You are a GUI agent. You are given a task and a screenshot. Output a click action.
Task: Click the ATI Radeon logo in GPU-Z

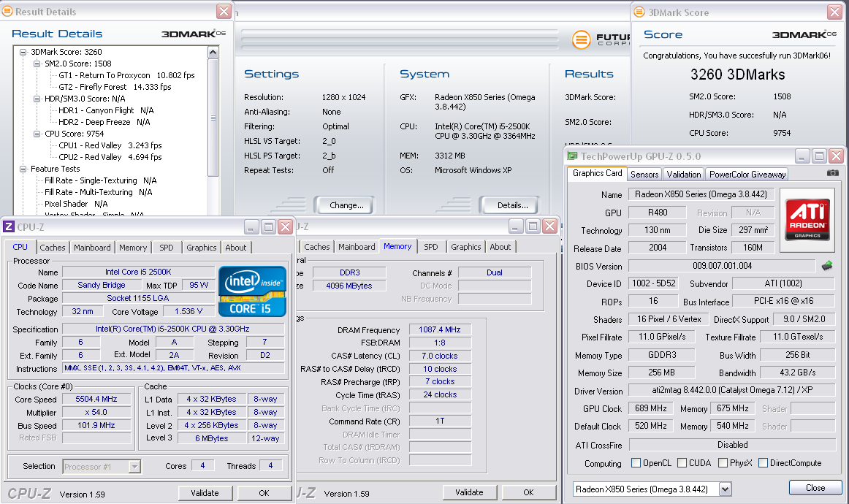coord(807,221)
